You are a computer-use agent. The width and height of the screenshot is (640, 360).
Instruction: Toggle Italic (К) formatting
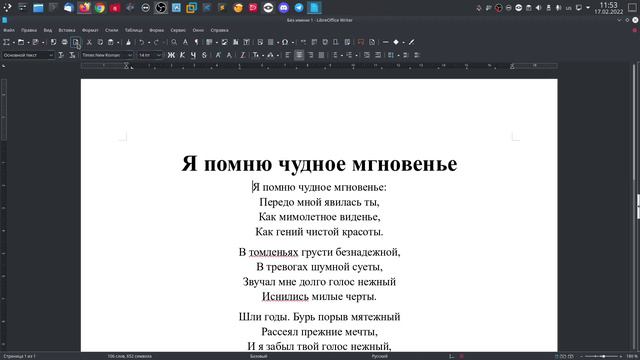[182, 55]
